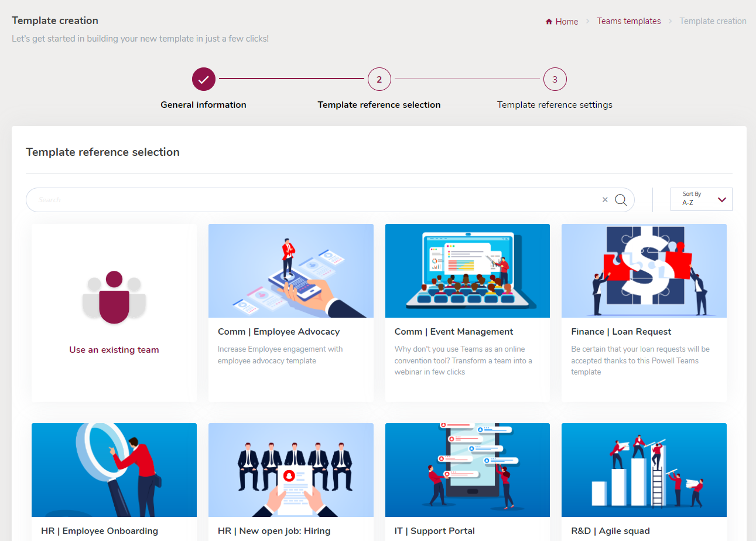
Task: Open the Teams templates breadcrumb link
Action: (629, 21)
